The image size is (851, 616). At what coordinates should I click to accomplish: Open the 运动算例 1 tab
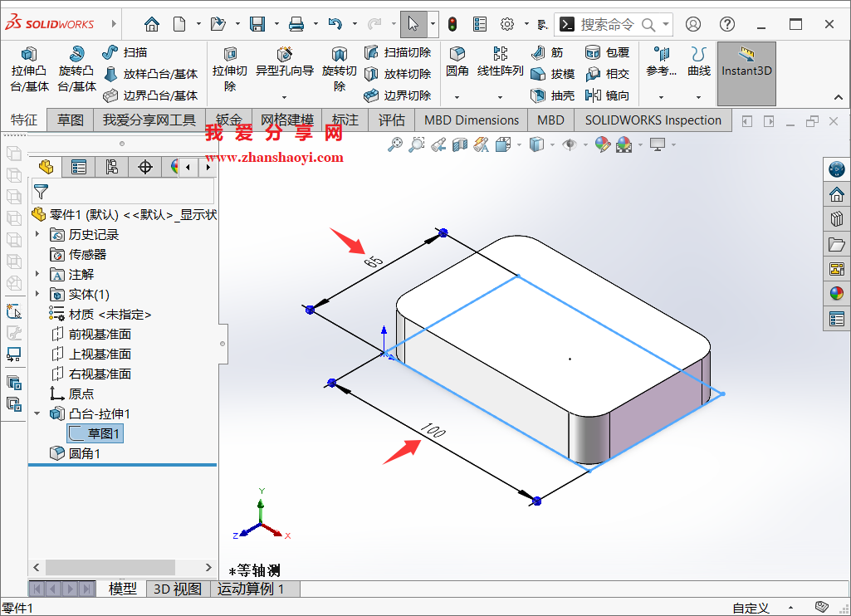[255, 589]
